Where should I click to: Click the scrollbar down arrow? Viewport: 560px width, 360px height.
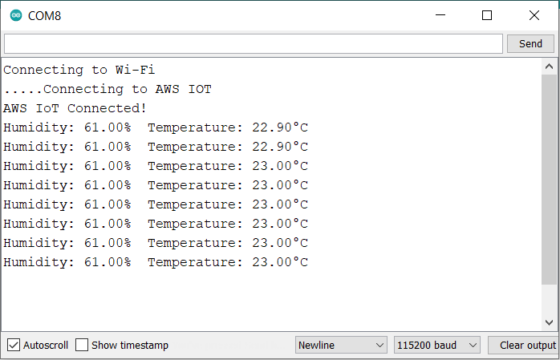(549, 322)
